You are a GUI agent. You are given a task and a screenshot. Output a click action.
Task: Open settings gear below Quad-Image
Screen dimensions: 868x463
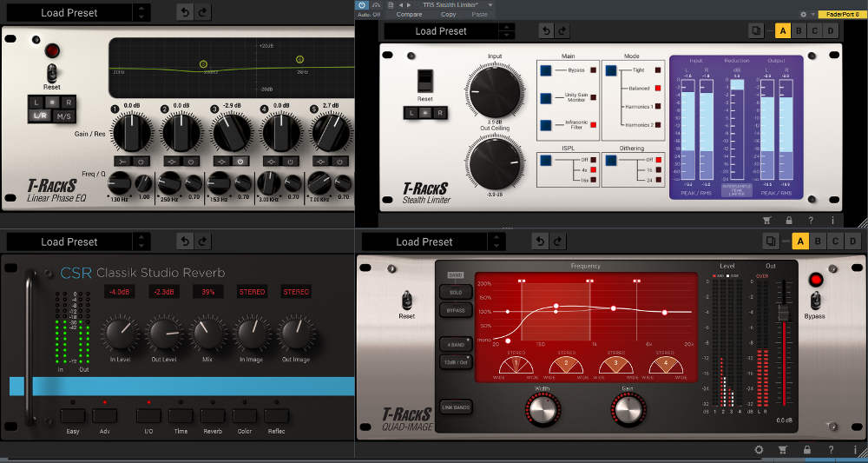click(x=759, y=450)
